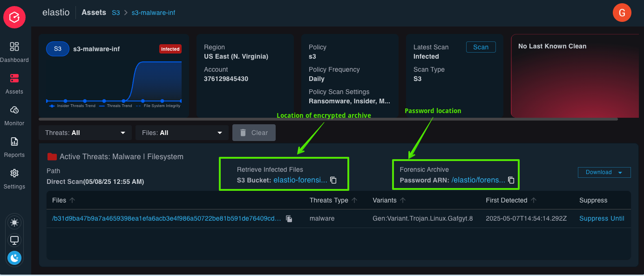Click Suppress Until for the malware row
Image resolution: width=644 pixels, height=276 pixels.
(x=602, y=219)
